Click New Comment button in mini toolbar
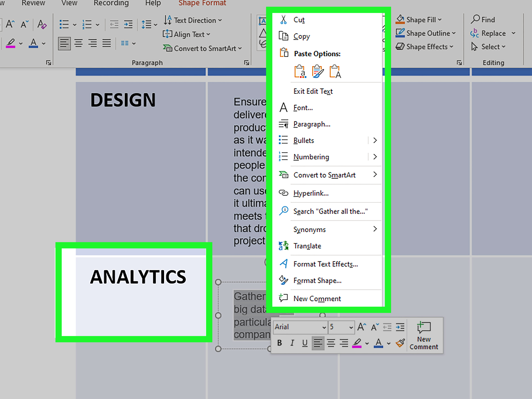 424,336
